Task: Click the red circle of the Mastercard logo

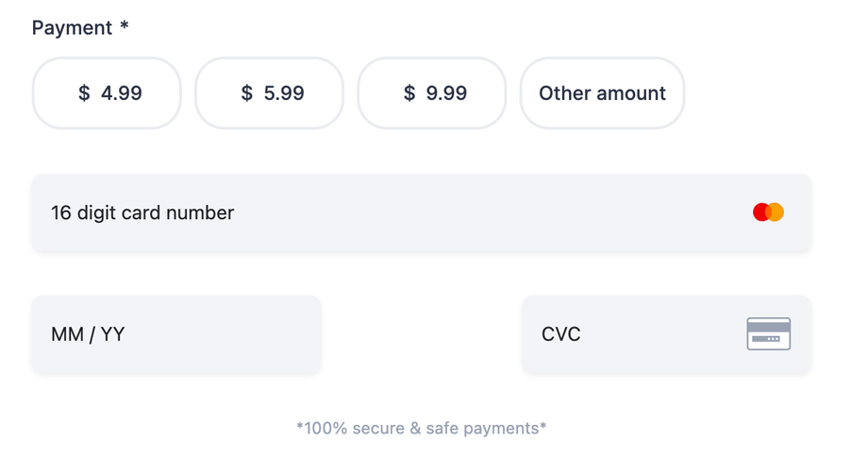Action: click(x=760, y=212)
